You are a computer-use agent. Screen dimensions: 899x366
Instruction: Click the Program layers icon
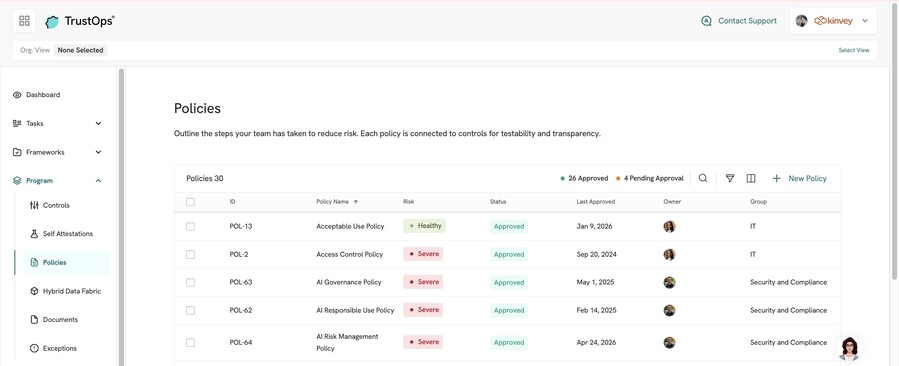(x=17, y=181)
